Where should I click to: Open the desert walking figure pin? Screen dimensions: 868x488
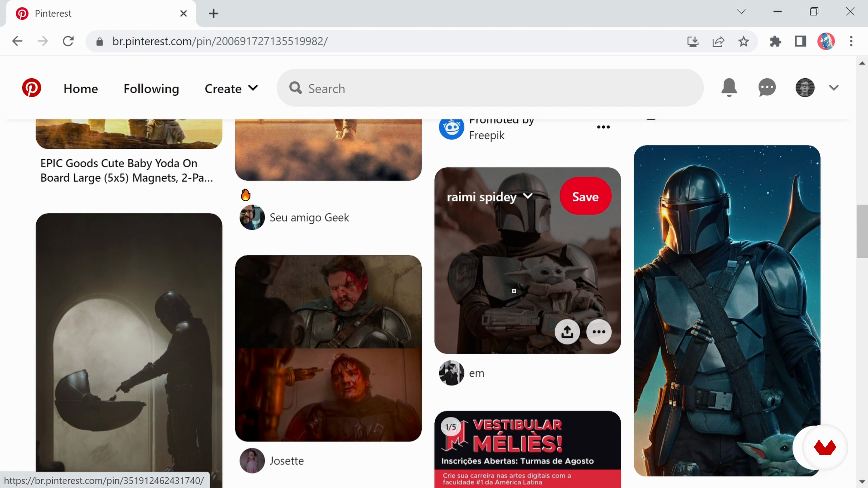click(x=328, y=150)
